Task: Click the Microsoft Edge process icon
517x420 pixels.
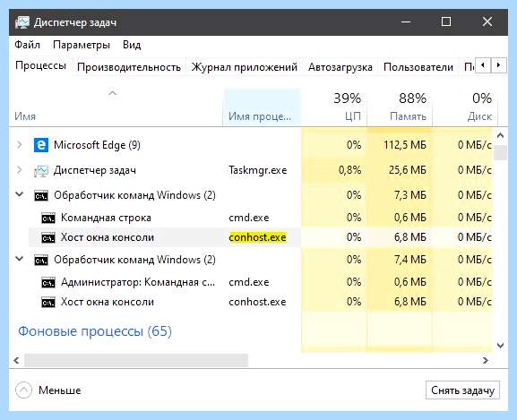Action: (41, 145)
